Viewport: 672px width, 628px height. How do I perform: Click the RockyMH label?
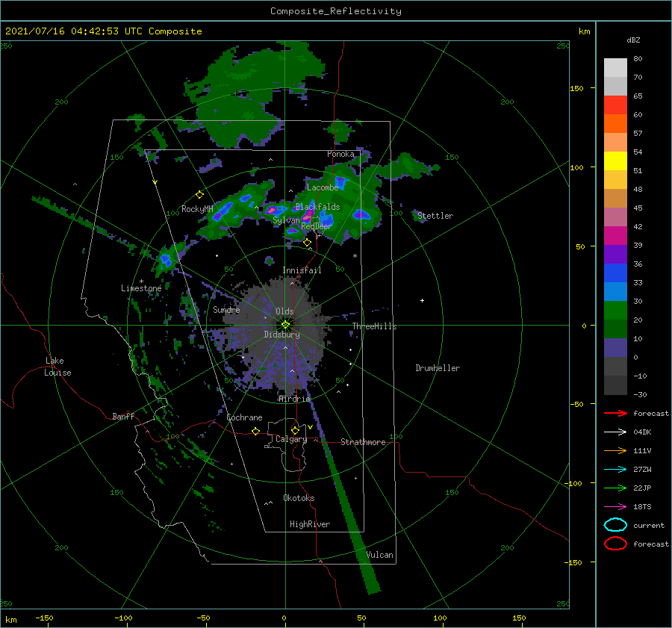coord(197,209)
